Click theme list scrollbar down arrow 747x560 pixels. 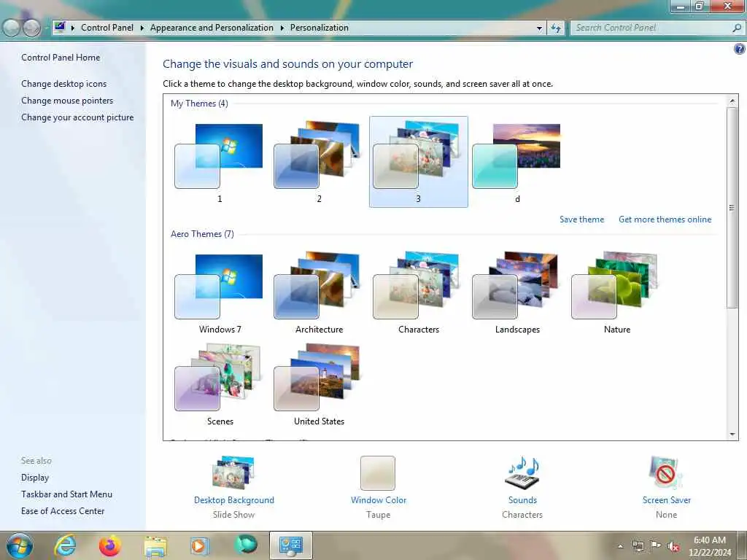pos(732,435)
